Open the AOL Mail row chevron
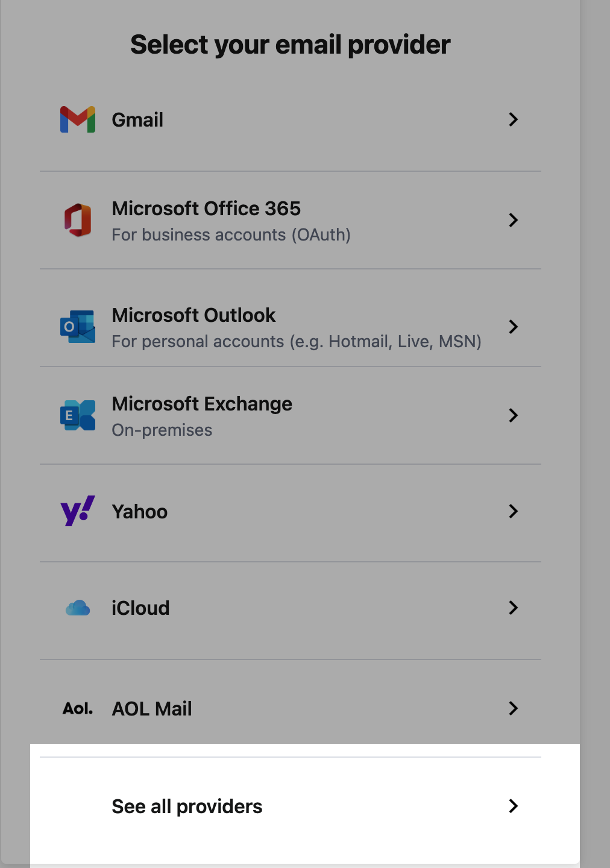Screen dimensions: 610x868 point(513,708)
